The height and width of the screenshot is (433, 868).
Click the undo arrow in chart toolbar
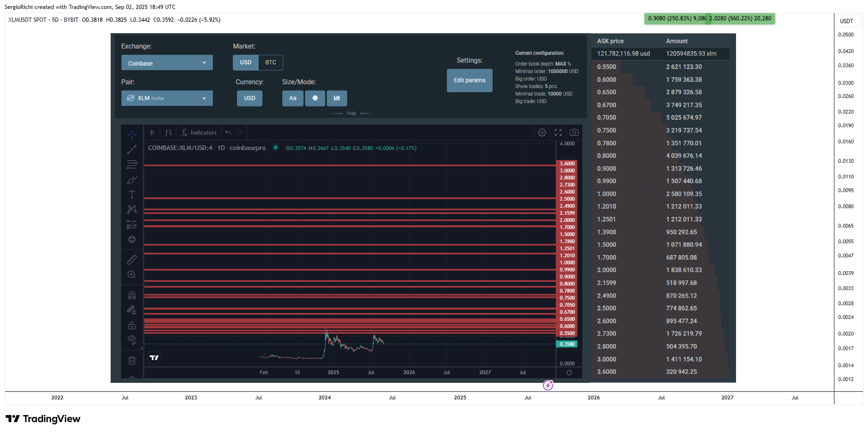click(x=228, y=133)
